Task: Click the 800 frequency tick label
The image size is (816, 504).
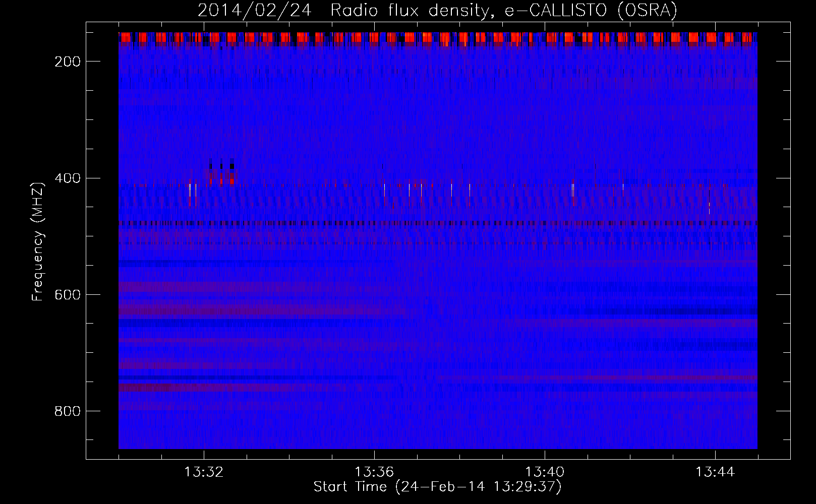Action: pyautogui.click(x=67, y=411)
